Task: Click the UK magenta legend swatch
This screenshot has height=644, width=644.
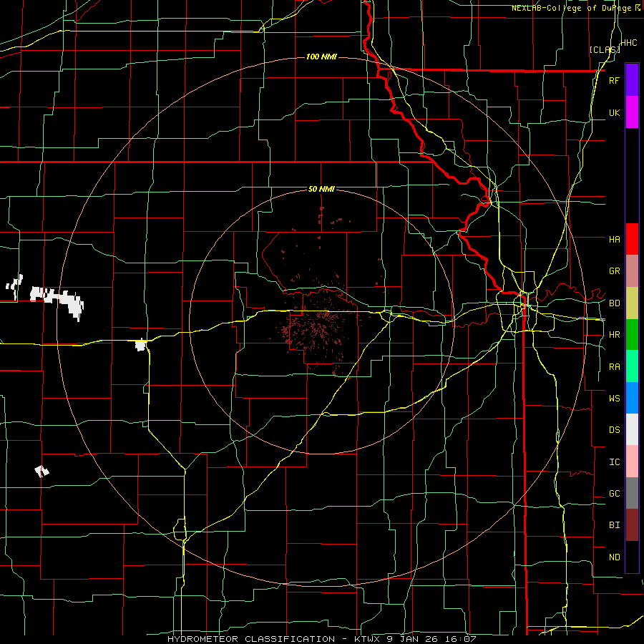Action: coord(632,112)
